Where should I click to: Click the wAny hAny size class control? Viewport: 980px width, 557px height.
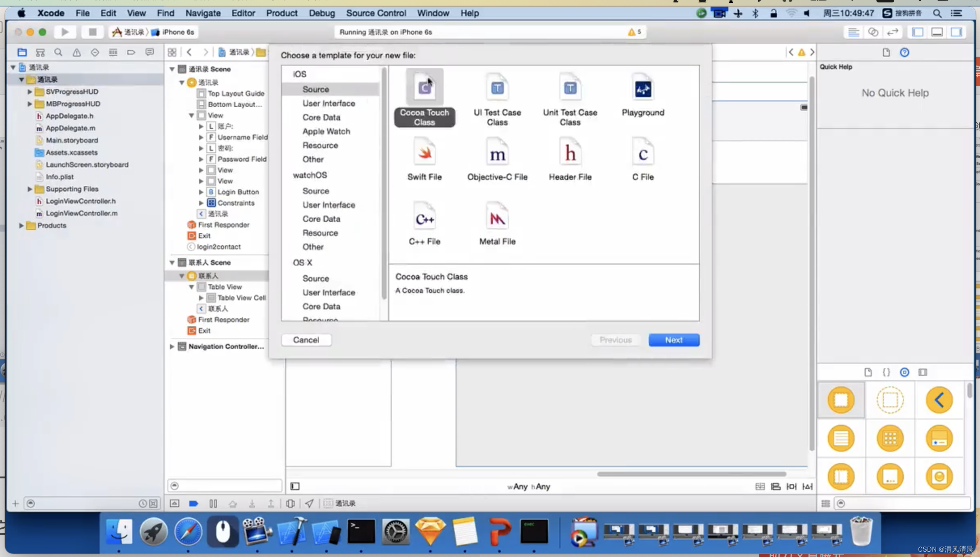(528, 487)
